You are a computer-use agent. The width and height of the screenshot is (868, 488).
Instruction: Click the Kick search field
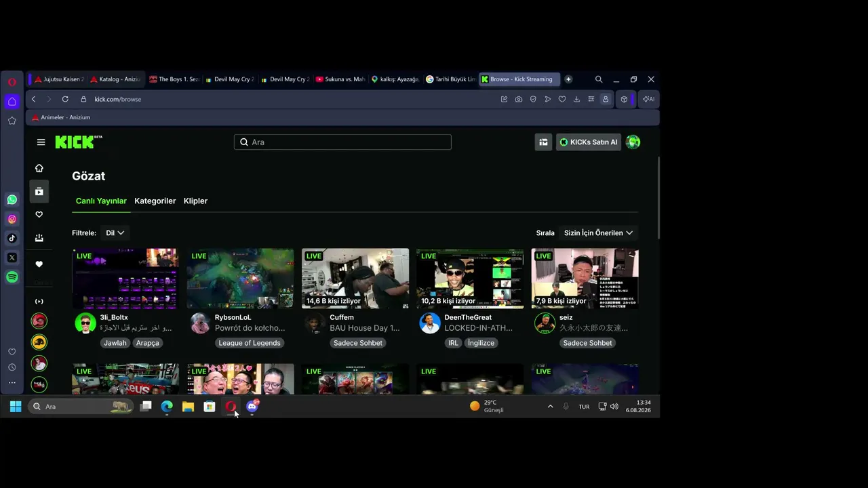click(x=342, y=142)
